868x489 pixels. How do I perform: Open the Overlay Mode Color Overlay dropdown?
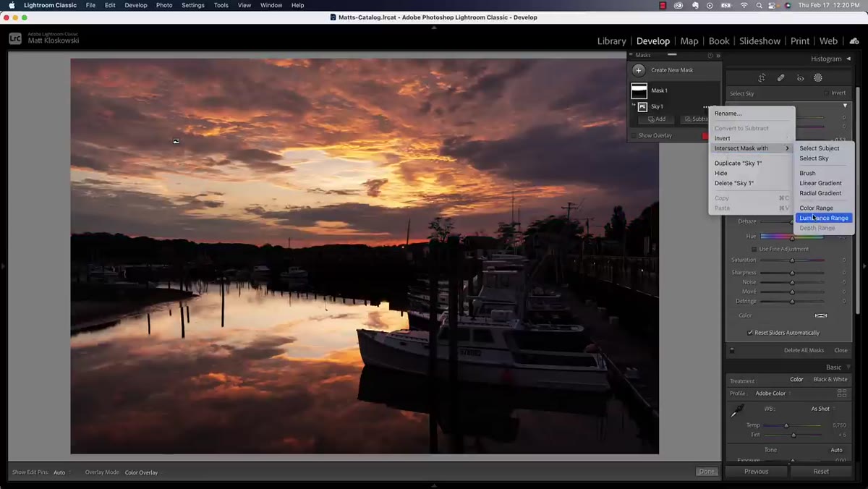(x=143, y=472)
